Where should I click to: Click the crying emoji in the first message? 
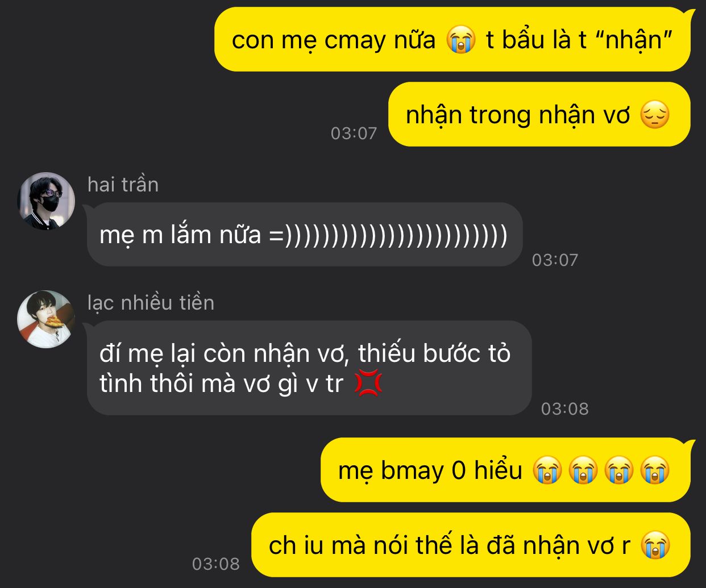[460, 40]
